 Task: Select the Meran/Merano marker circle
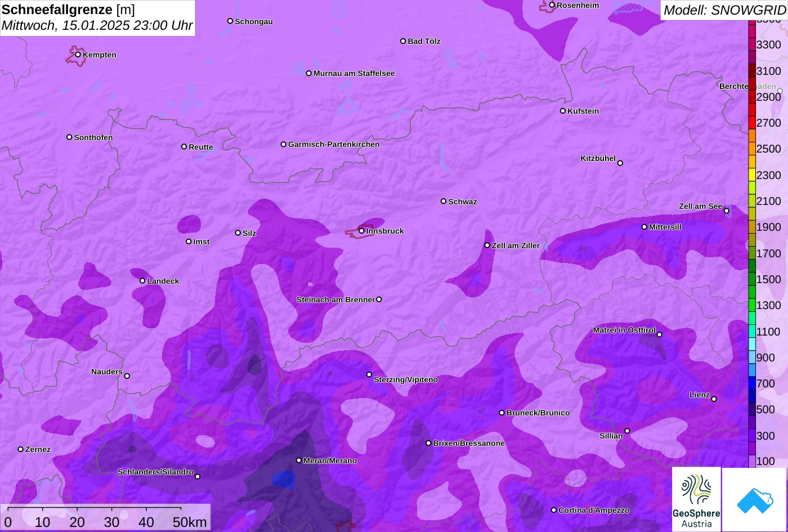[x=299, y=461]
